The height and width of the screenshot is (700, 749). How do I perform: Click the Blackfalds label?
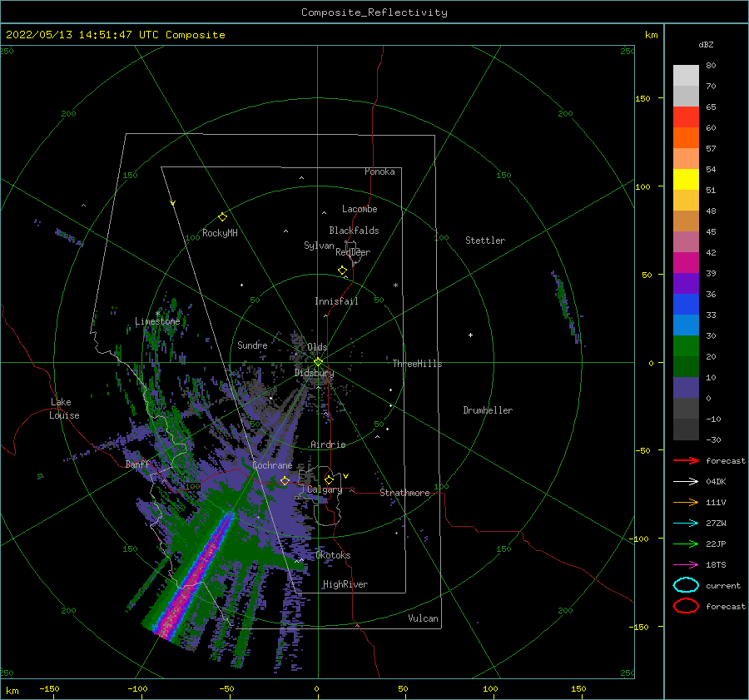354,231
